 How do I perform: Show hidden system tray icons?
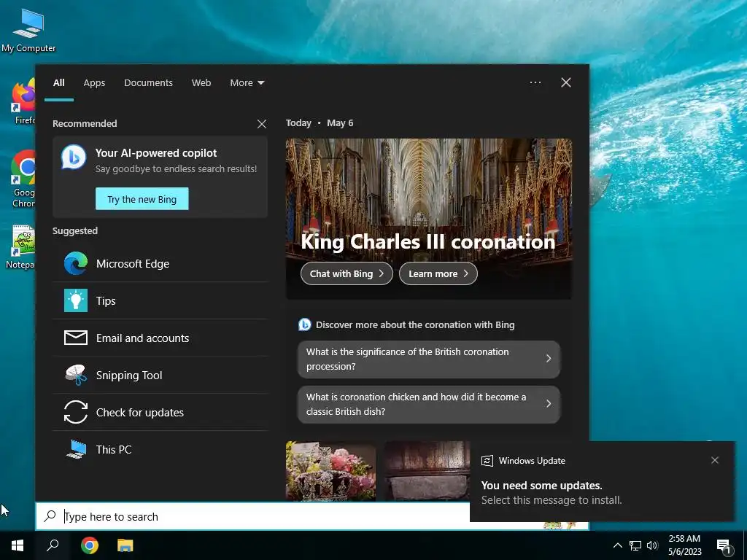coord(617,545)
